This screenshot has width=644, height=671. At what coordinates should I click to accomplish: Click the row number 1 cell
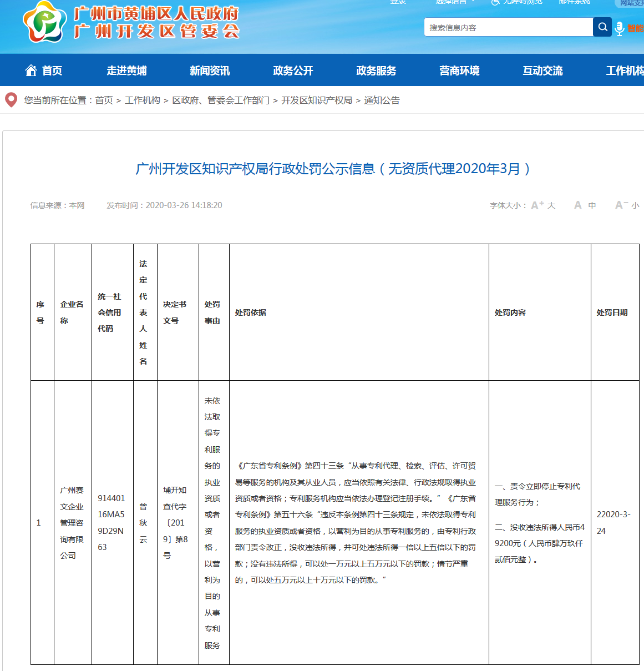coord(42,523)
